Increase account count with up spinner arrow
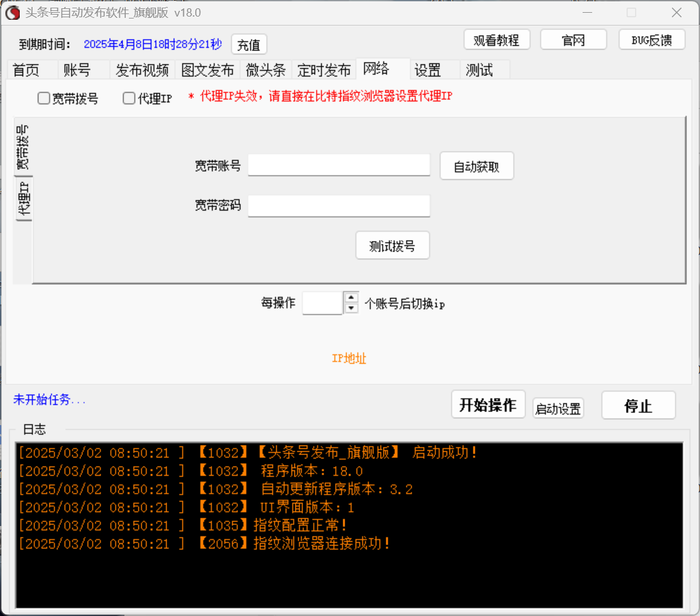The width and height of the screenshot is (700, 616). pos(352,297)
